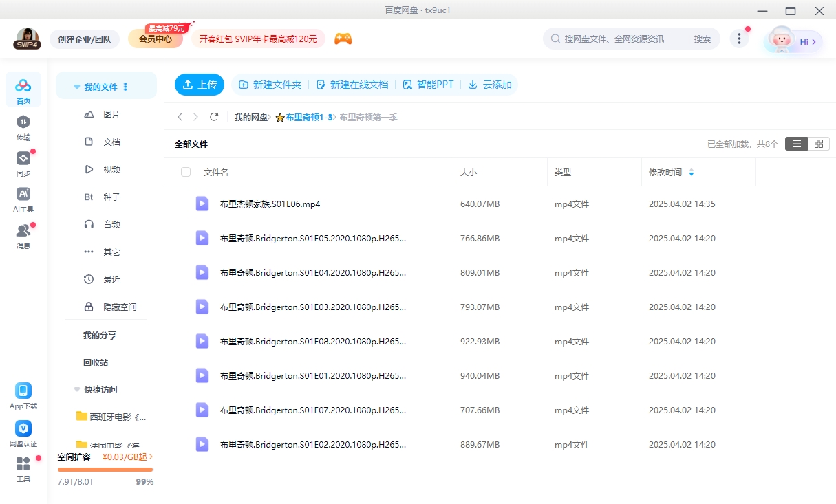Switch to grid view layout

819,144
